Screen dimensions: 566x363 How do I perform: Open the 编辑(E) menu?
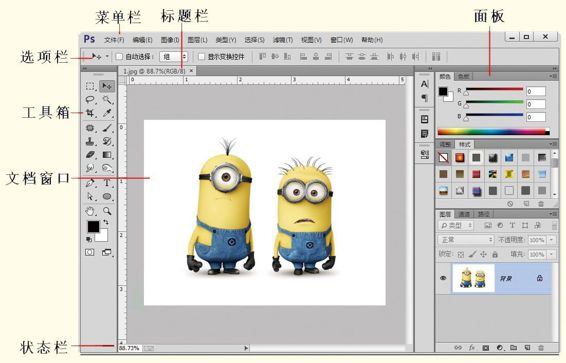[x=142, y=40]
